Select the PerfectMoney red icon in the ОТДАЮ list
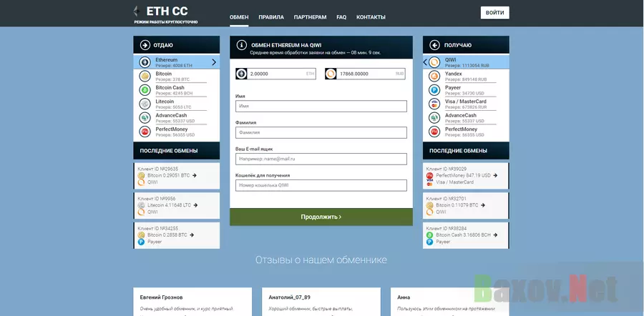Viewport: 644px width, 316px height. click(145, 132)
